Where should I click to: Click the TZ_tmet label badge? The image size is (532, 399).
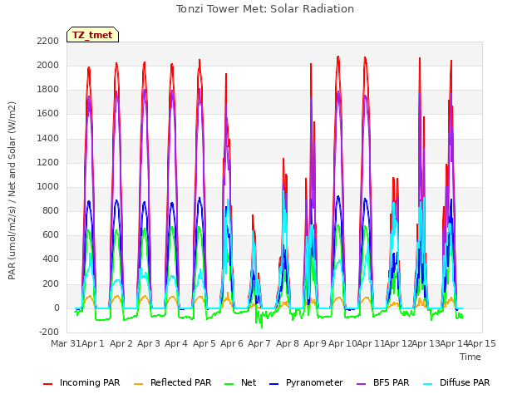pos(92,35)
